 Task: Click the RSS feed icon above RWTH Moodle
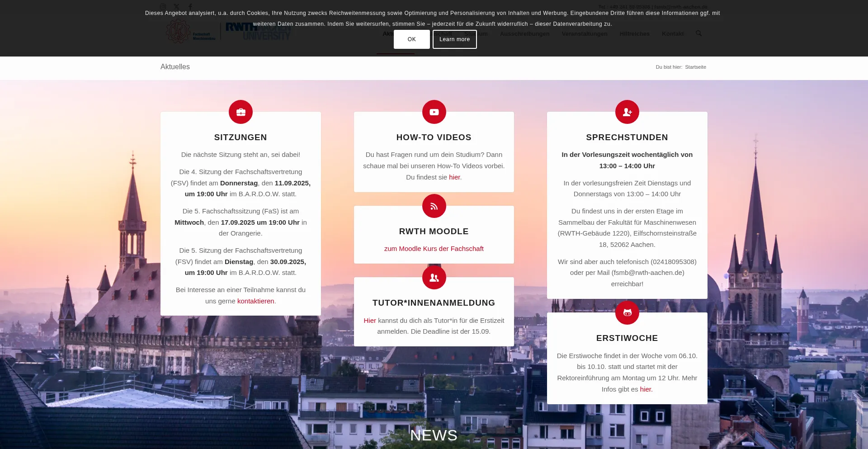click(x=434, y=206)
